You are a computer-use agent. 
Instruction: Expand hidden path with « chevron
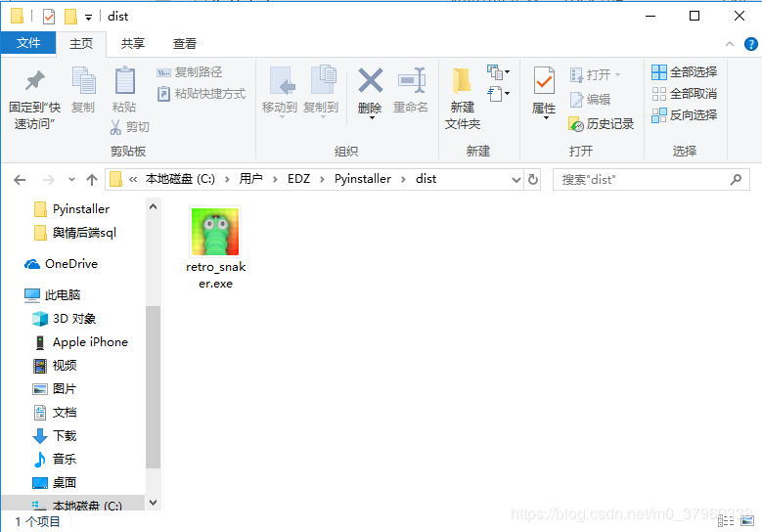point(133,180)
